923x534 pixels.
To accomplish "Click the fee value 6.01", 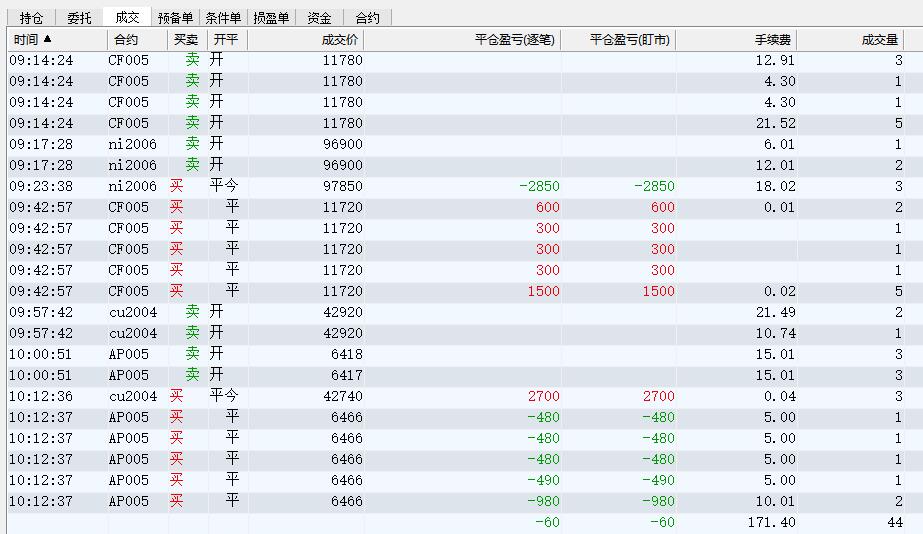I will [779, 144].
